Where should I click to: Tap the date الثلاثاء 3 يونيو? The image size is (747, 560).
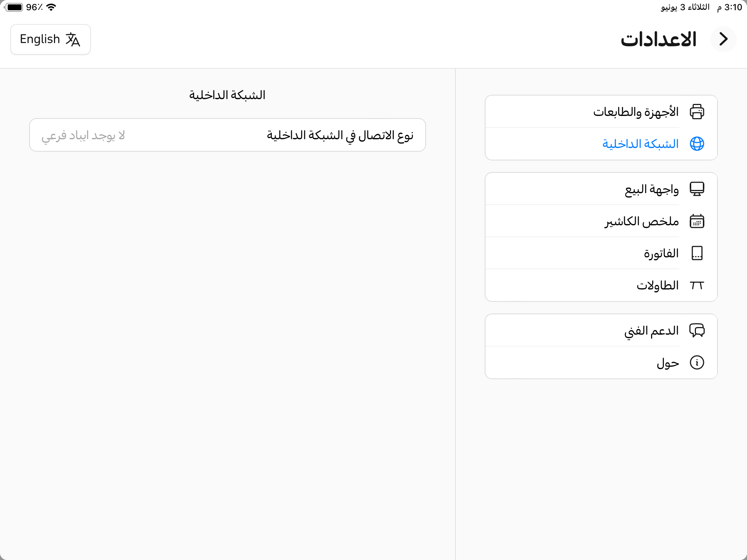pos(685,7)
